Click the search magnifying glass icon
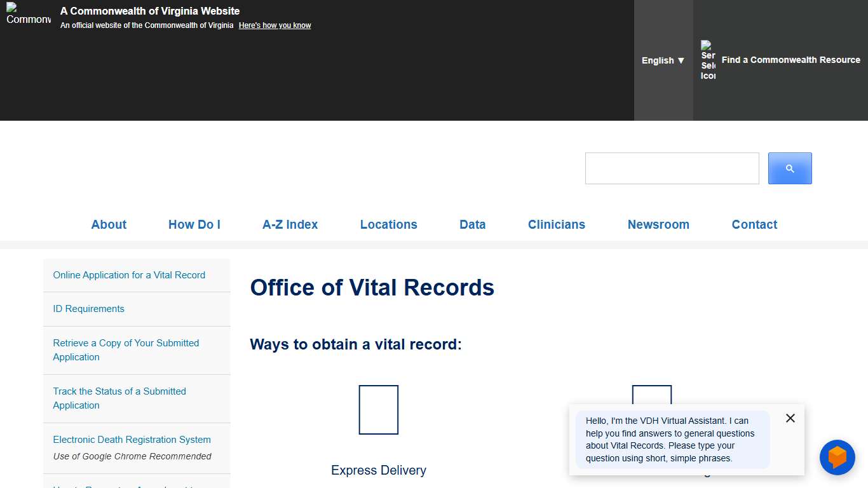Viewport: 868px width, 488px height. click(x=790, y=168)
